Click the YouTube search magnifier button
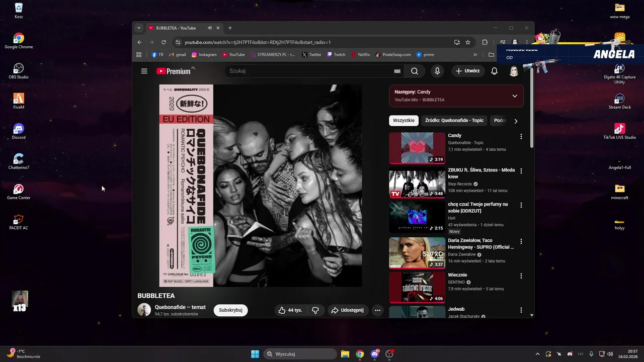Image resolution: width=644 pixels, height=362 pixels. pos(414,71)
